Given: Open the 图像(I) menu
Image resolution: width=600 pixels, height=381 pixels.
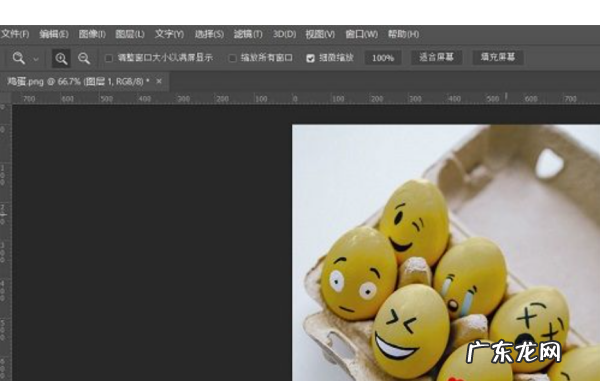Looking at the screenshot, I should coord(92,34).
